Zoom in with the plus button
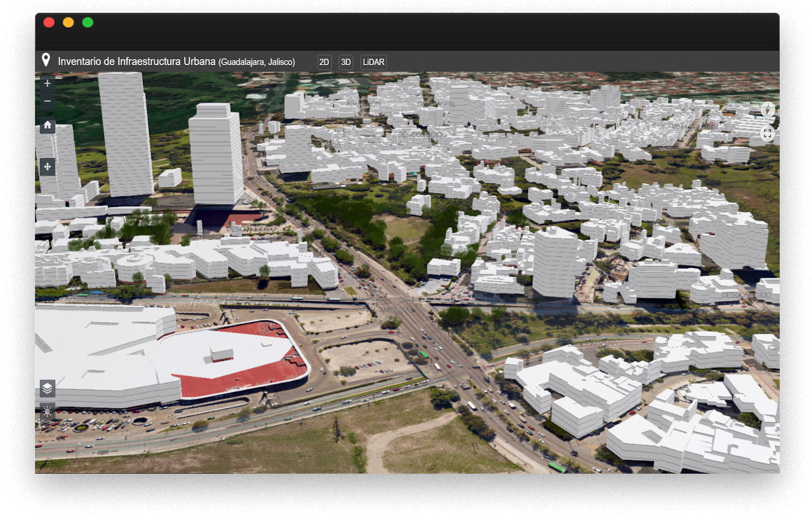The height and width of the screenshot is (524, 812). click(x=48, y=84)
